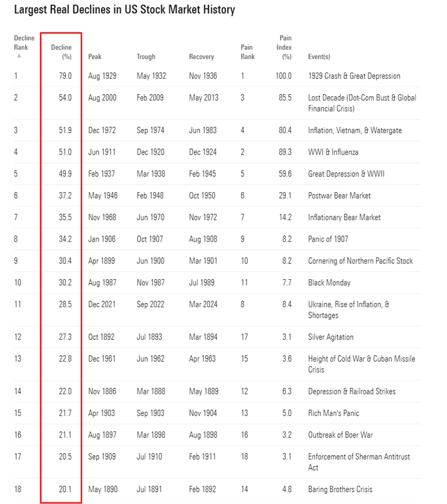
Task: Select the Panic of 1907 row event
Action: (331, 239)
